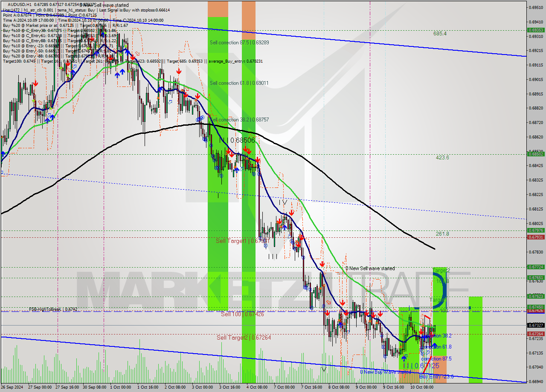546x392 pixels.
Task: Click the 'FSB-HighToBreak | 0.6742' label
Action: coord(53,309)
